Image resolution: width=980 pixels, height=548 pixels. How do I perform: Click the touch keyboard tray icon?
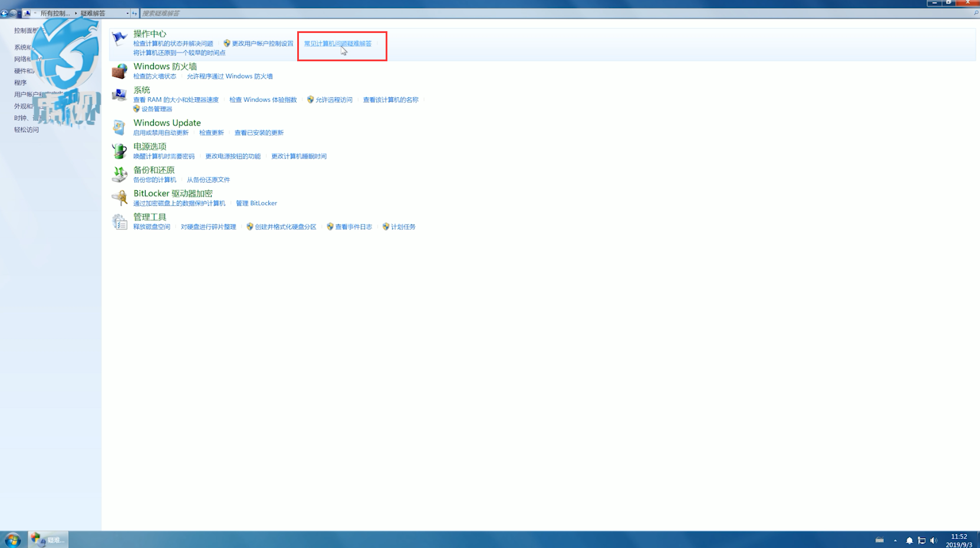(x=879, y=540)
